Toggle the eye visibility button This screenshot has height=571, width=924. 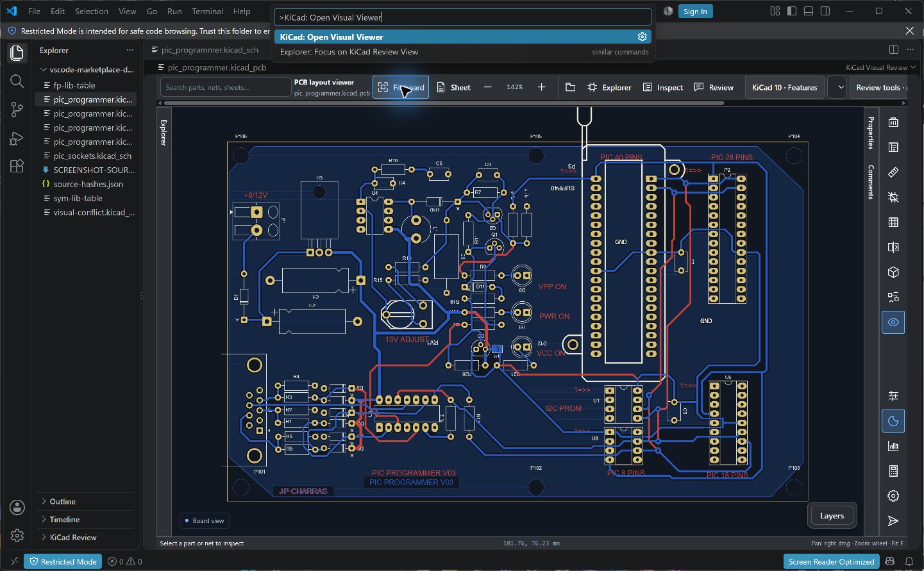coord(893,322)
